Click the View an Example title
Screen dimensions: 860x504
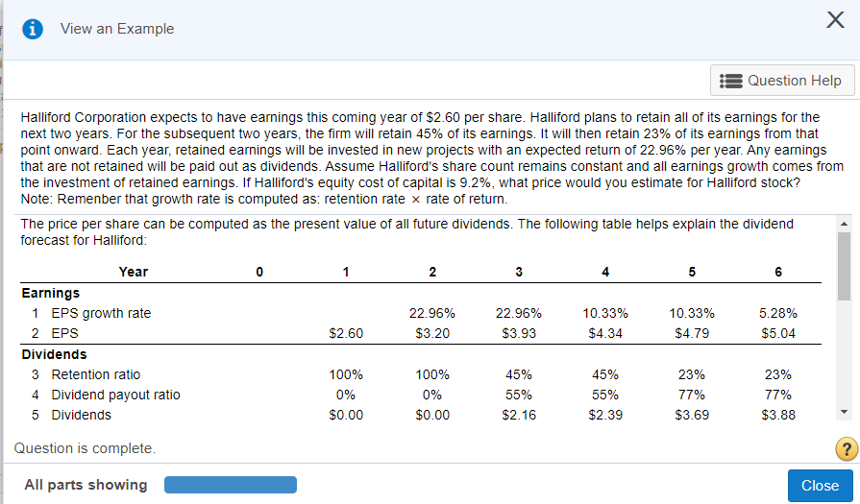(x=117, y=29)
